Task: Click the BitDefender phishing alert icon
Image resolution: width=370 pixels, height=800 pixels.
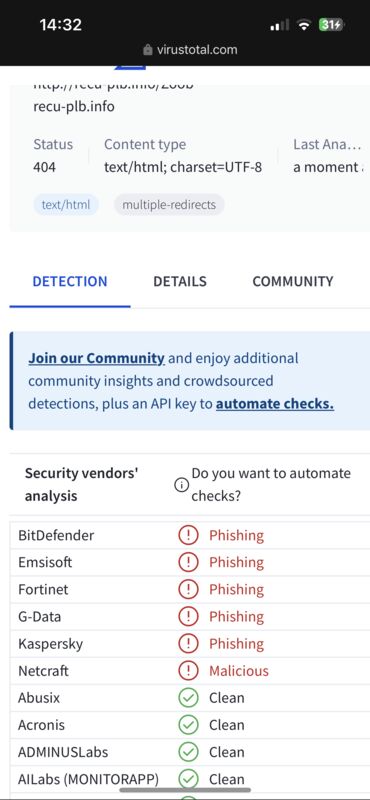Action: click(x=188, y=535)
